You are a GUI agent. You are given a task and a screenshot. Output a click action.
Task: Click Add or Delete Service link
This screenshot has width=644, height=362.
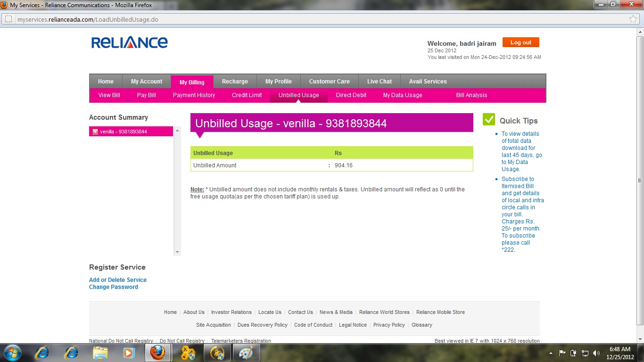pyautogui.click(x=118, y=280)
